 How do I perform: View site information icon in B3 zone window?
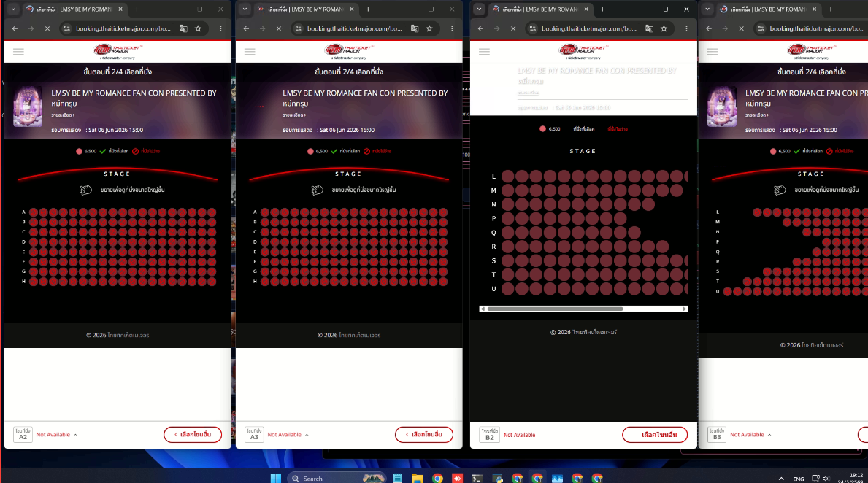click(x=761, y=28)
